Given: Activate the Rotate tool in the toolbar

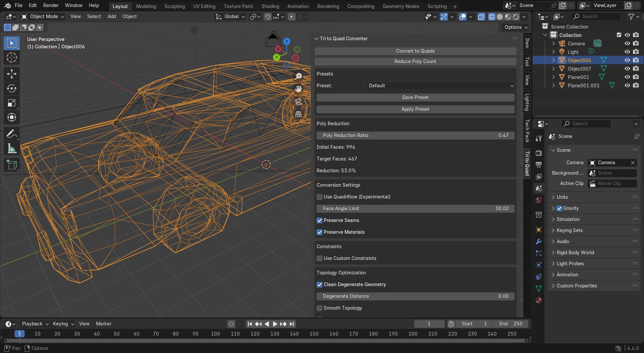Looking at the screenshot, I should point(12,88).
